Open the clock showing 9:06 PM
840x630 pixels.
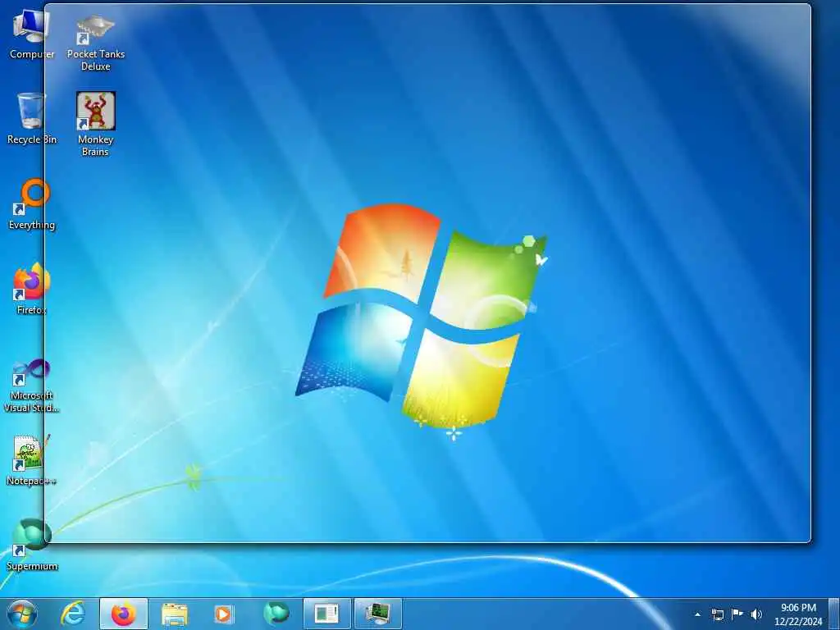798,614
